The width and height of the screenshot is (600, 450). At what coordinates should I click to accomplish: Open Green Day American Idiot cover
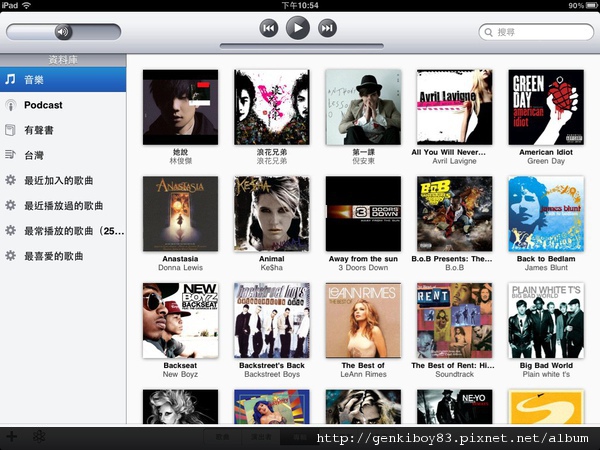546,107
